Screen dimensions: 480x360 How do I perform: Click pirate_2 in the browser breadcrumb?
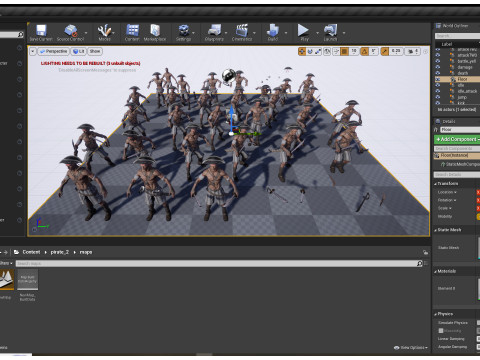pyautogui.click(x=60, y=252)
